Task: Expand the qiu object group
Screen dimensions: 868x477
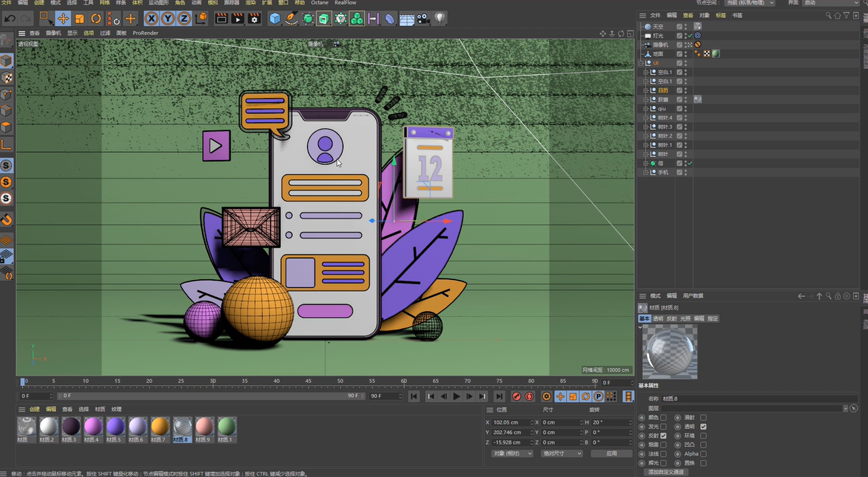Action: [645, 109]
